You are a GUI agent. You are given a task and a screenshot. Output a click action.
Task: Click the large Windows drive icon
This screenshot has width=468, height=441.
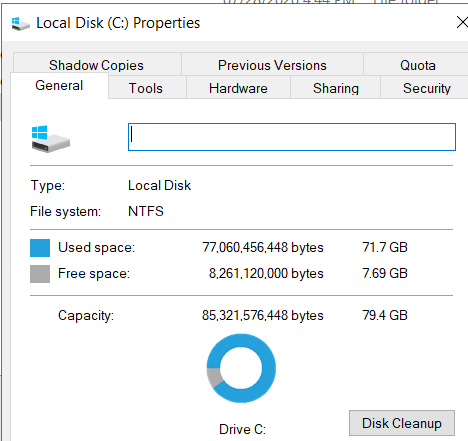tap(51, 139)
